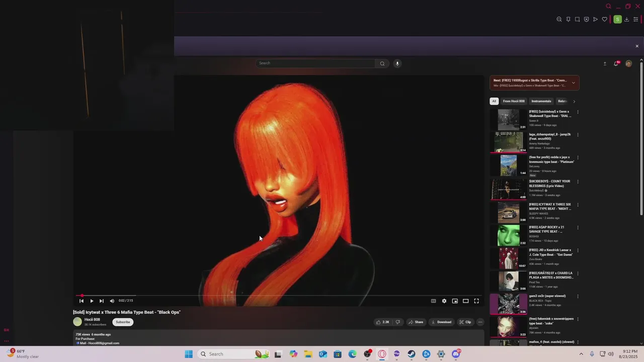Open the green S extension icon
This screenshot has height=362, width=644.
point(617,19)
